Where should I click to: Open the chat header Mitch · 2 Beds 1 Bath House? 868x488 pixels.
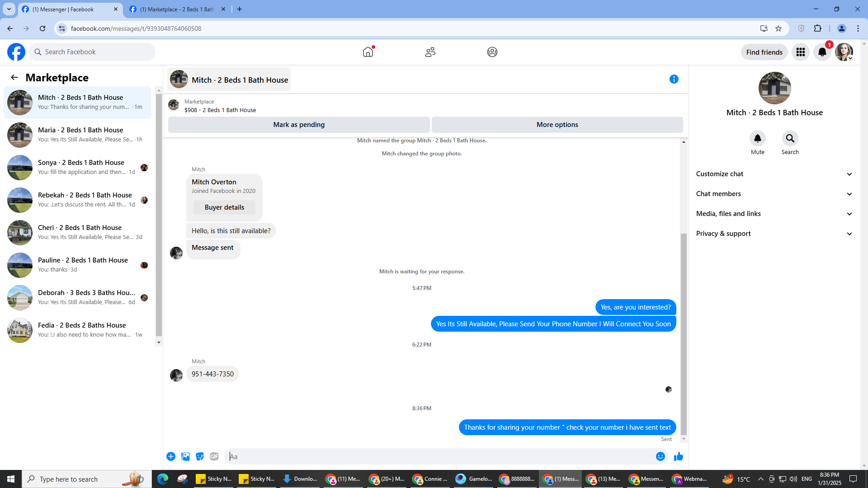229,80
